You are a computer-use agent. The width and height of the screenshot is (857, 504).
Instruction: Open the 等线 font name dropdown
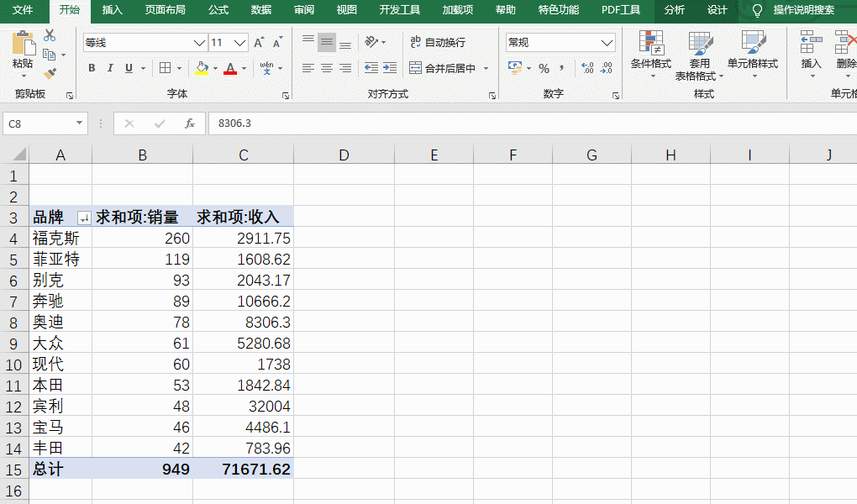point(199,43)
